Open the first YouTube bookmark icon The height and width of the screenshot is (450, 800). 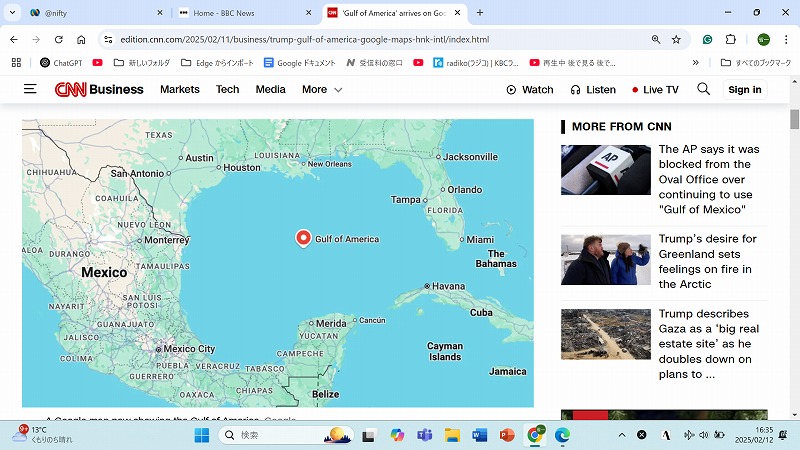click(97, 63)
